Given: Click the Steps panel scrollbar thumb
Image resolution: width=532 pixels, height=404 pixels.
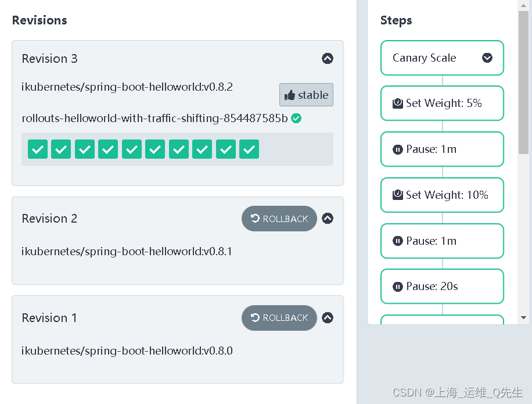Looking at the screenshot, I should pos(523,82).
